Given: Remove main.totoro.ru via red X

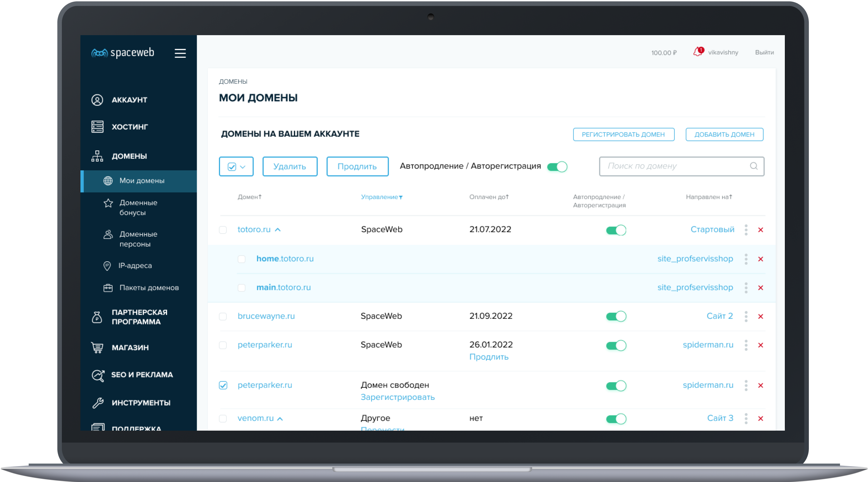Looking at the screenshot, I should click(x=761, y=288).
